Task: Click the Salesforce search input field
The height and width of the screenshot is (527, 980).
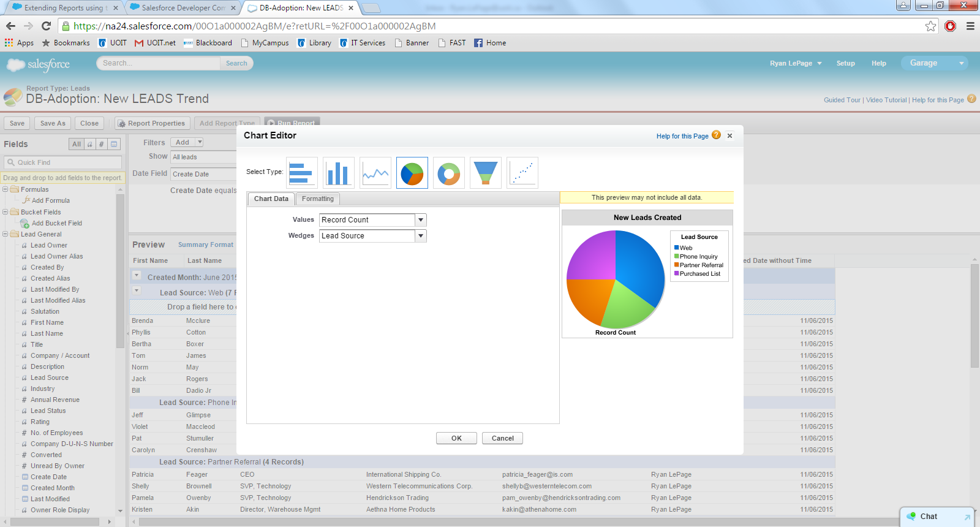Action: point(159,63)
